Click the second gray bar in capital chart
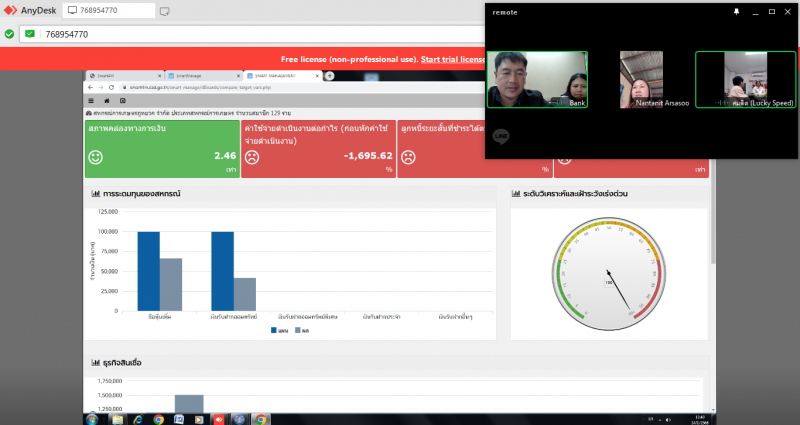 coord(245,294)
